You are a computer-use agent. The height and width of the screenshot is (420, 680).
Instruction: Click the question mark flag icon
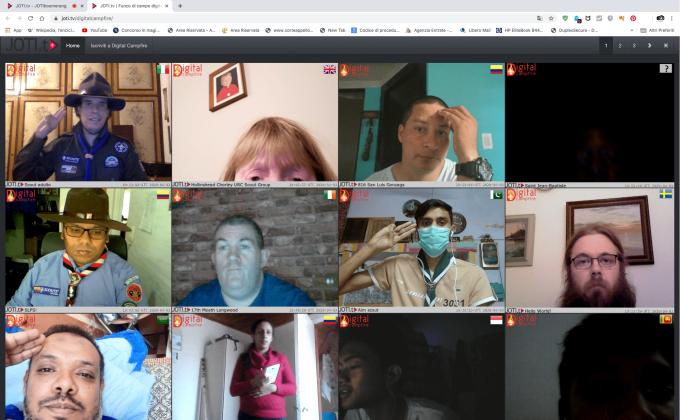click(666, 69)
